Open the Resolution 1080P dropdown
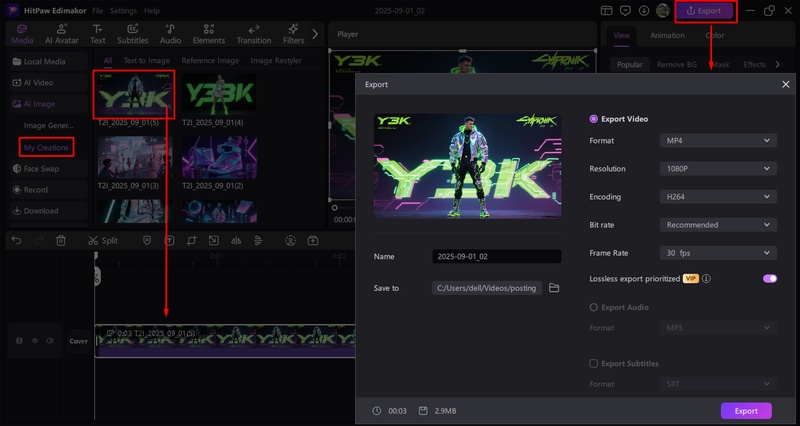 tap(718, 168)
